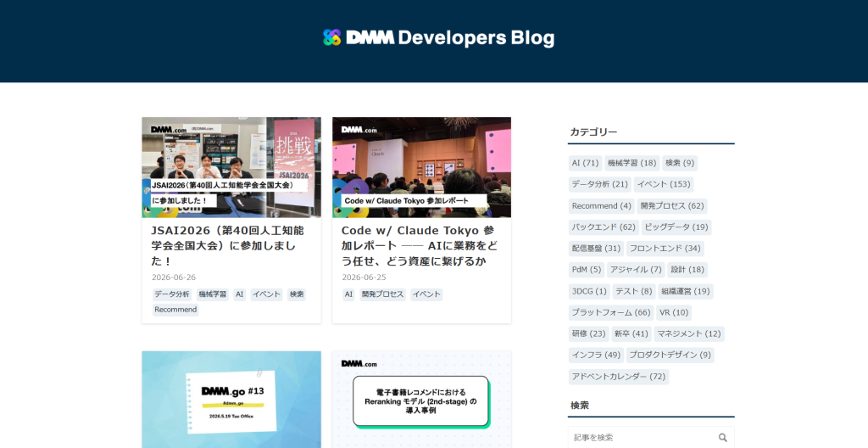Click Recommend tag on JSAI2026 card
The image size is (868, 448).
click(175, 310)
